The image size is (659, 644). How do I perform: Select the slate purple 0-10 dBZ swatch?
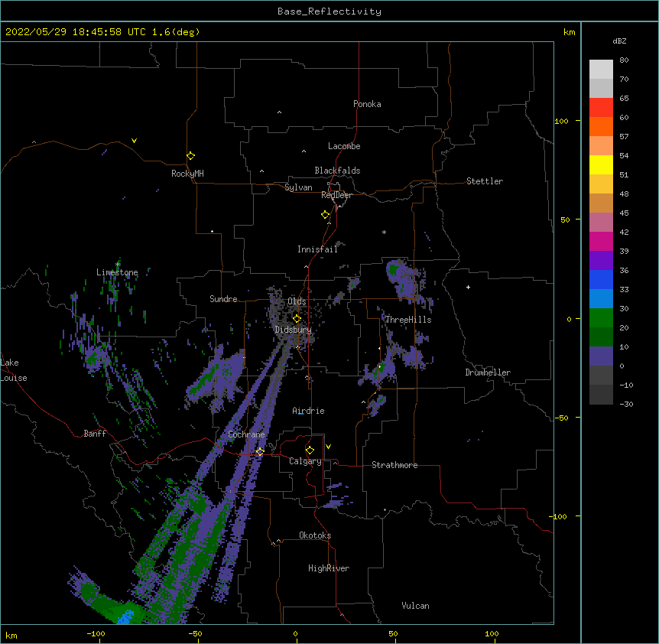point(601,356)
